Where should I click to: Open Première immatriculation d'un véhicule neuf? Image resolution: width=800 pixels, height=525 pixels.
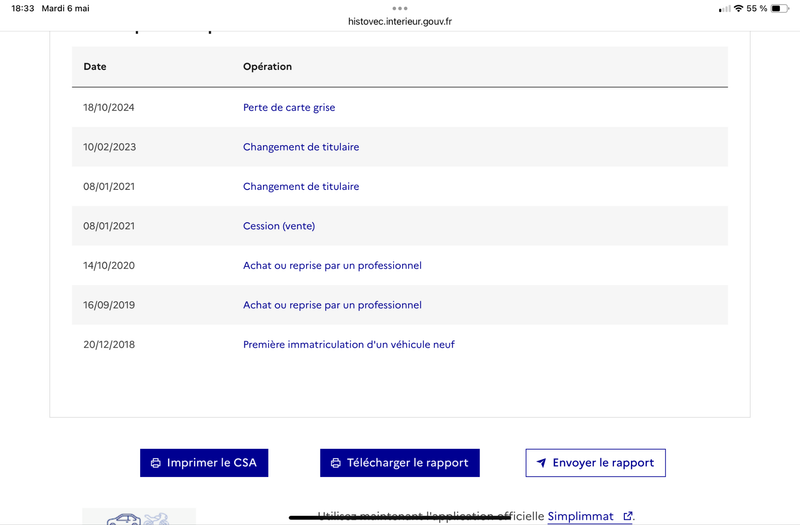coord(348,344)
